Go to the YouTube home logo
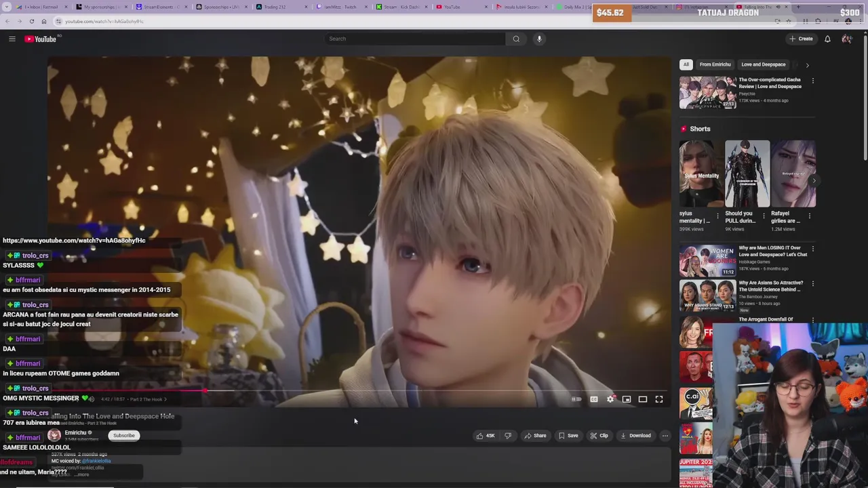The height and width of the screenshot is (488, 868). pyautogui.click(x=41, y=39)
